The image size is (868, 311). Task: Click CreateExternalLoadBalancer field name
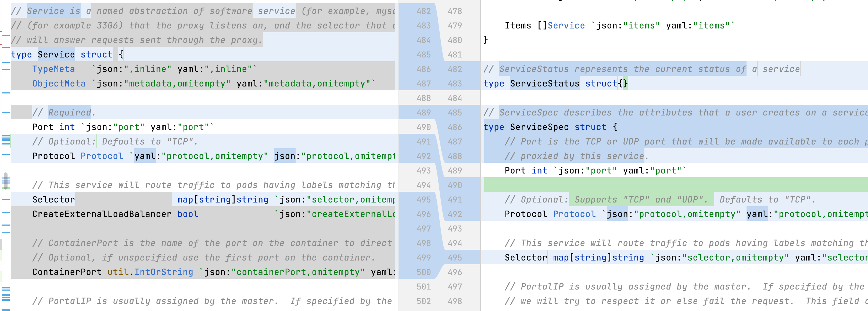point(101,214)
